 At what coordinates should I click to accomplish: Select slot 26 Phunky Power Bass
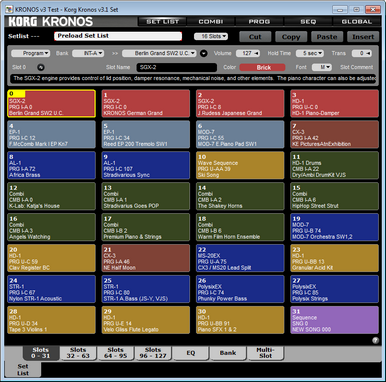(240, 290)
